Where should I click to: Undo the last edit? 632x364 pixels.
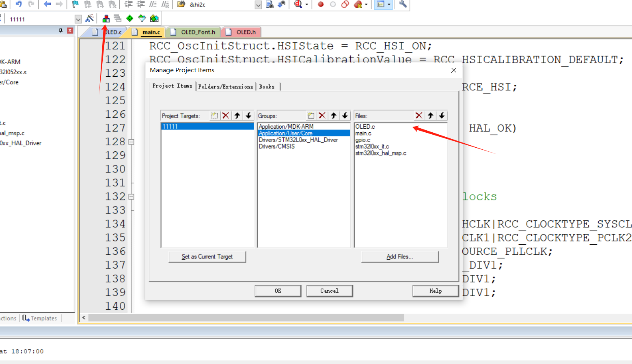coord(18,4)
